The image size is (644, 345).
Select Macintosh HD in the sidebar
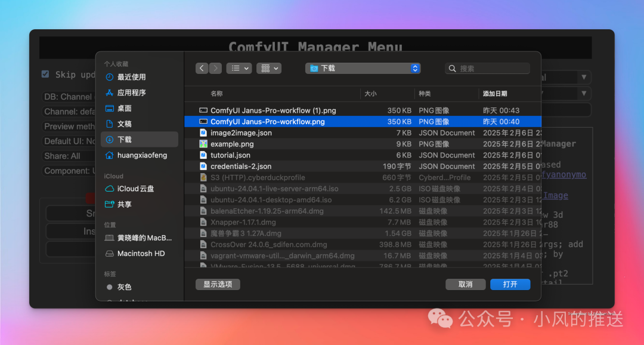[140, 253]
